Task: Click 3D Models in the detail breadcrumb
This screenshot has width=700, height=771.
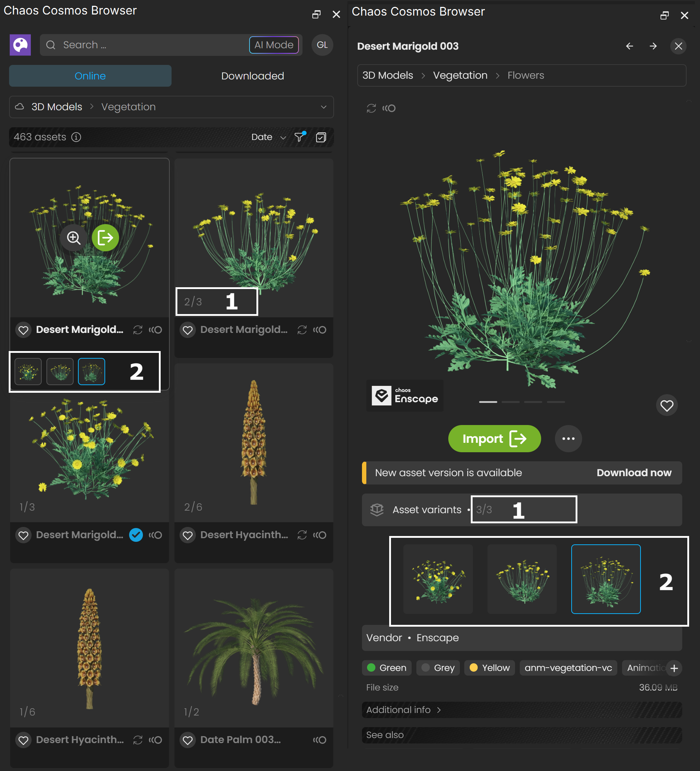Action: tap(387, 75)
